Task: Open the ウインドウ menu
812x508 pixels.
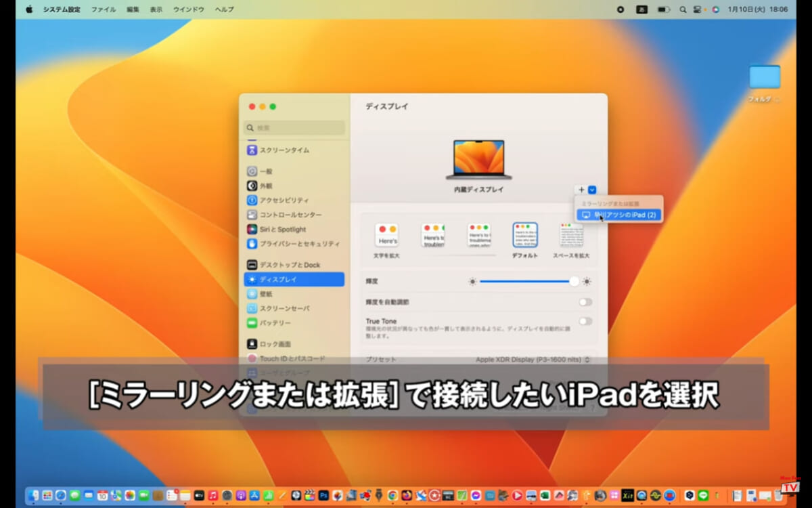Action: pyautogui.click(x=189, y=9)
